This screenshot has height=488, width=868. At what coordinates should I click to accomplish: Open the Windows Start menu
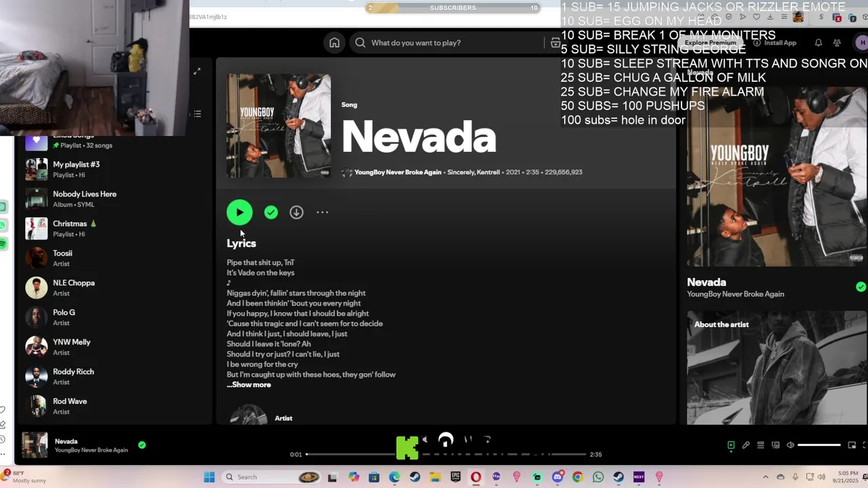coord(210,477)
